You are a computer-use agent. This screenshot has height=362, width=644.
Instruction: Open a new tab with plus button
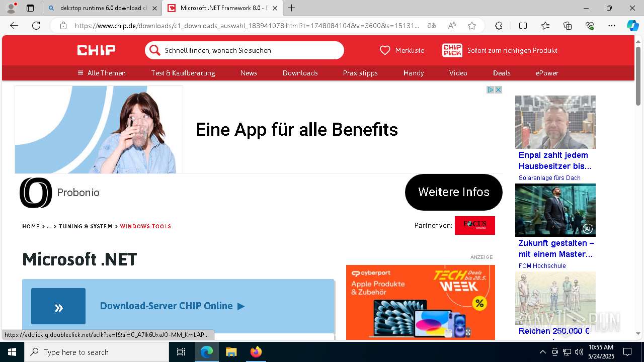(x=292, y=8)
